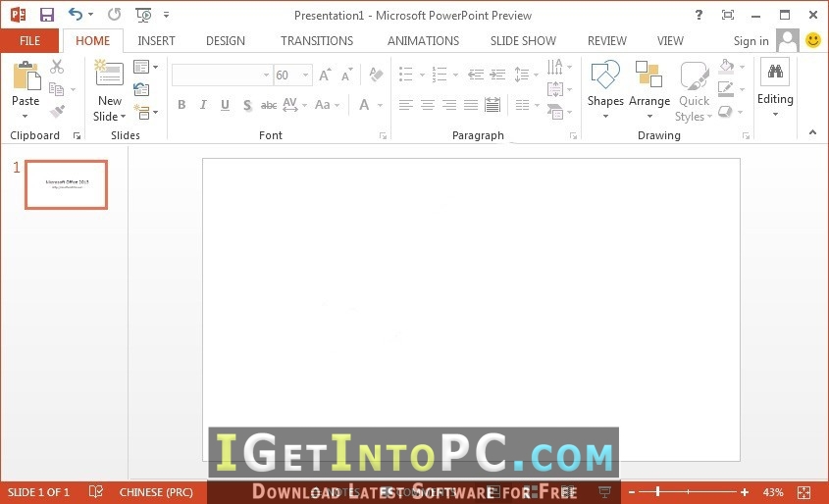Open the slide Layout menu
This screenshot has width=829, height=504.
(145, 67)
